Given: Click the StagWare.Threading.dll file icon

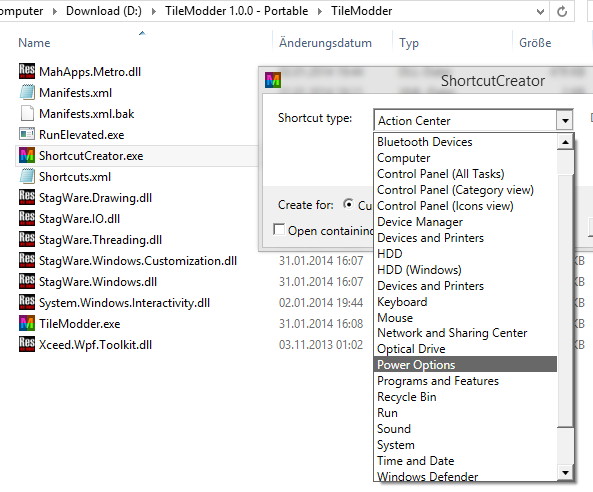Looking at the screenshot, I should click(27, 239).
